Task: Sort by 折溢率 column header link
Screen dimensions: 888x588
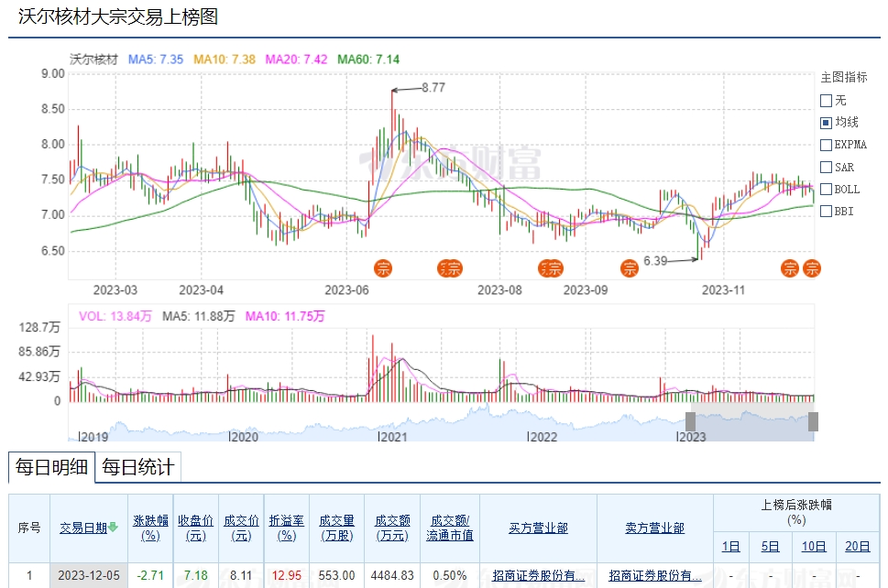Action: pos(287,528)
